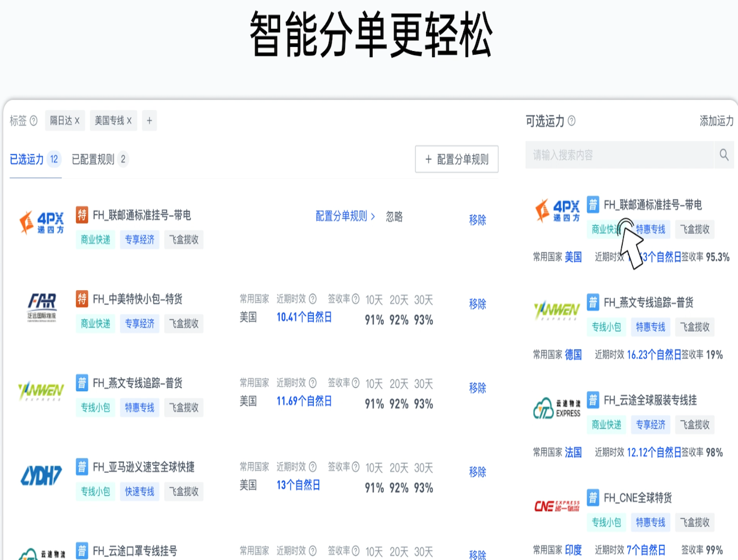This screenshot has height=560, width=738.
Task: Add a new tag with plus button
Action: [150, 121]
